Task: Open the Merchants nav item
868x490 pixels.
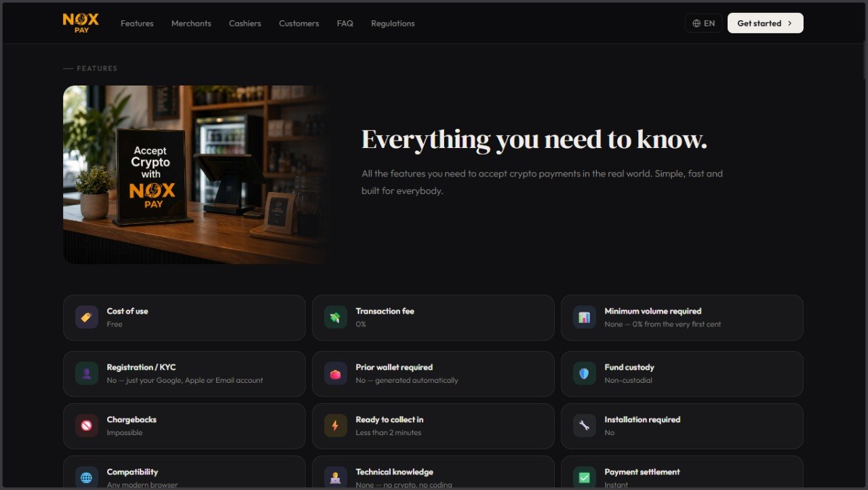Action: (191, 23)
